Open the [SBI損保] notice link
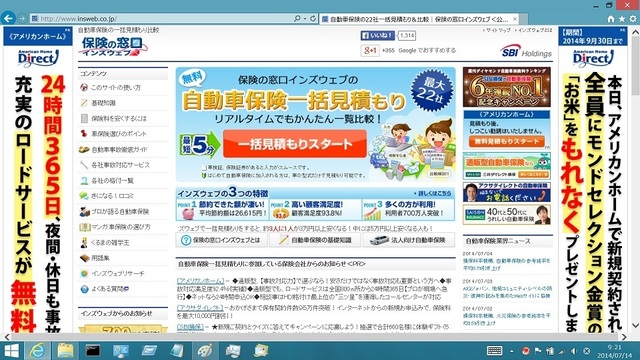This screenshot has height=360, width=640. pos(190,327)
